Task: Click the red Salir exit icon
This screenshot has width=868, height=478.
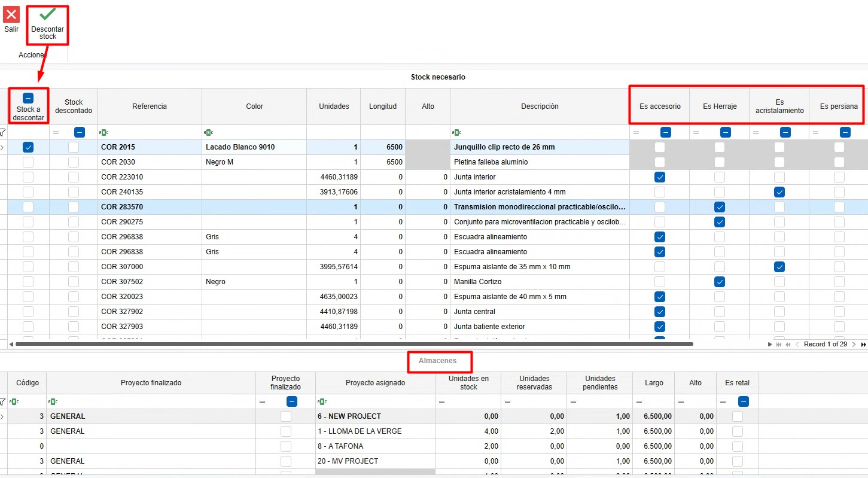Action: coord(11,14)
